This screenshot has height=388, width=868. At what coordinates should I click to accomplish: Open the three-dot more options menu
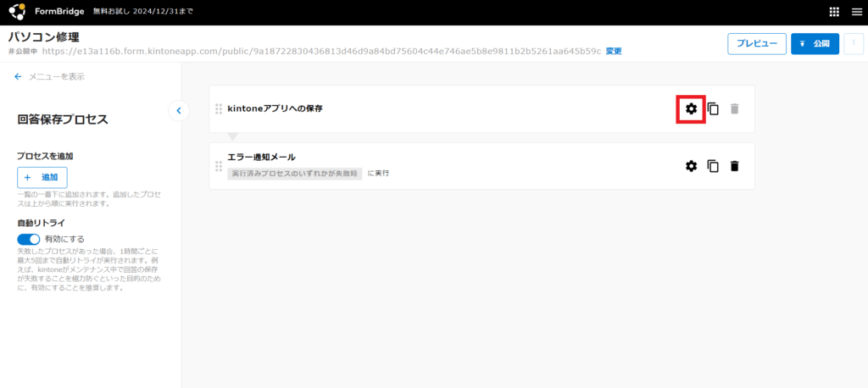point(853,44)
